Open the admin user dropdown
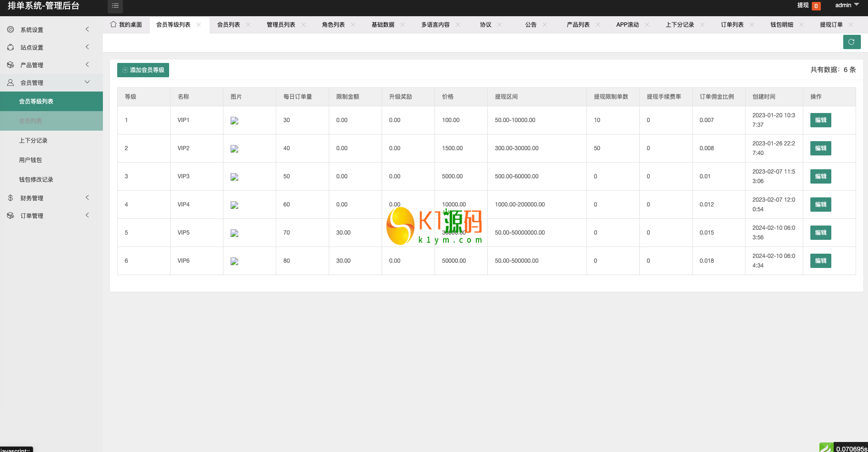This screenshot has width=868, height=452. pos(847,5)
